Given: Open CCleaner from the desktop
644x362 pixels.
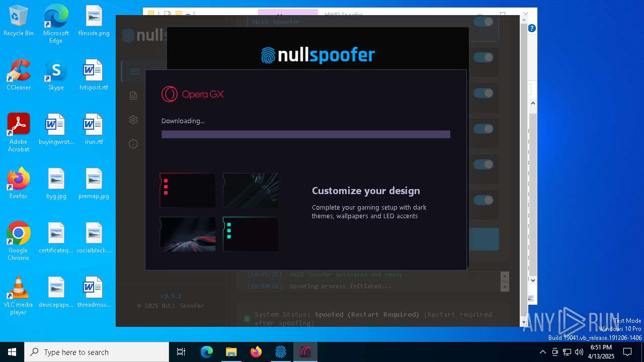Looking at the screenshot, I should 19,75.
